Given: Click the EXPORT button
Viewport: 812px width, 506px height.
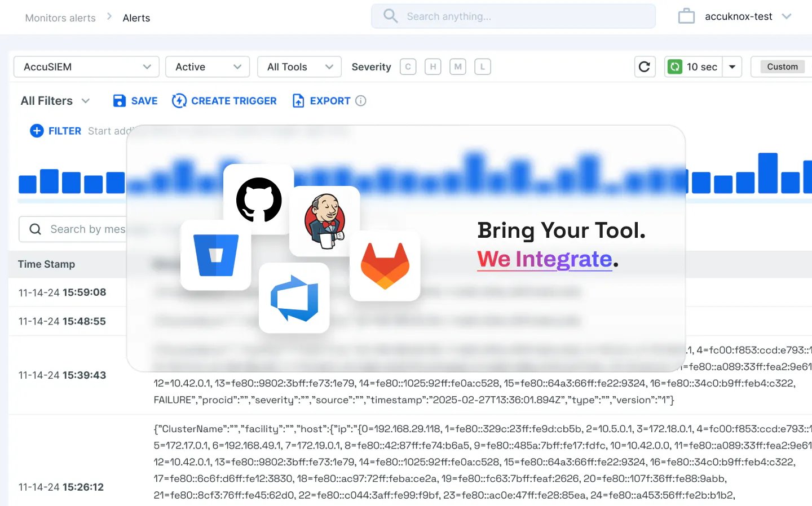Looking at the screenshot, I should click(x=322, y=101).
